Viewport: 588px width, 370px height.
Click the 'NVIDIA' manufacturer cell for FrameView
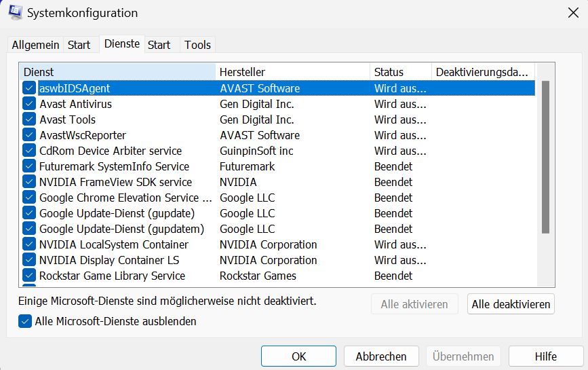[x=238, y=182]
